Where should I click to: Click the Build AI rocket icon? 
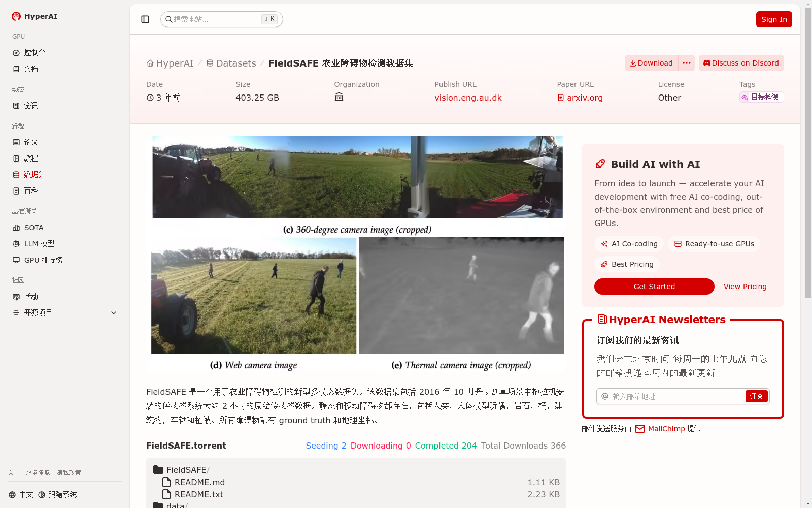pos(600,164)
